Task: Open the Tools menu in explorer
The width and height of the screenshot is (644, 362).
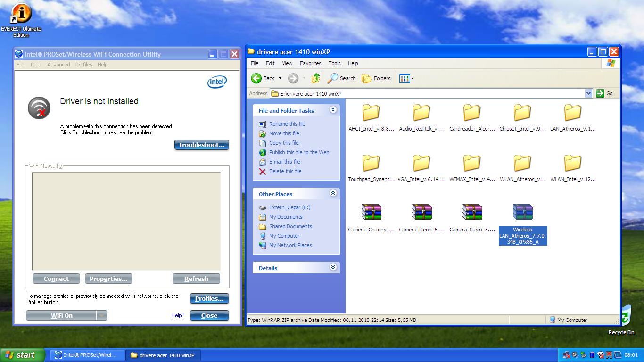Action: pos(335,63)
